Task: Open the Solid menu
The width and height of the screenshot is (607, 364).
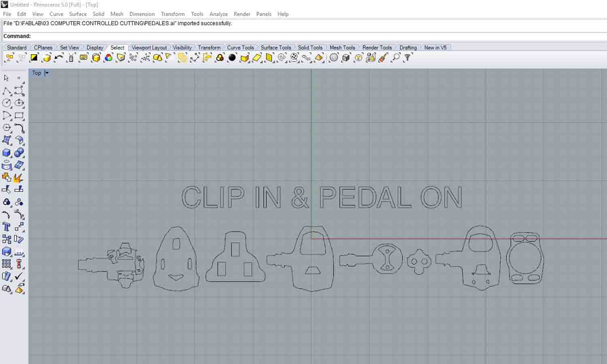Action: click(98, 14)
